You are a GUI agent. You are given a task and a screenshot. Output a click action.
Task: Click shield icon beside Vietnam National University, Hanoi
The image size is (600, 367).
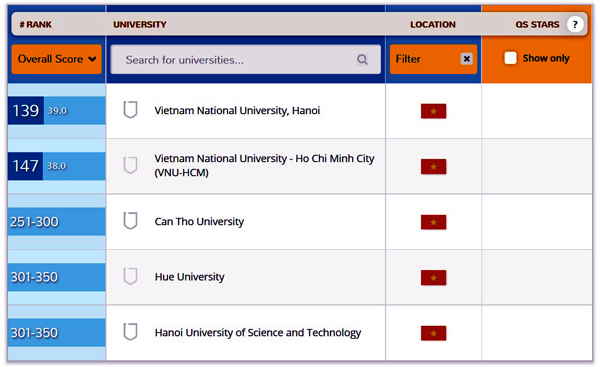point(130,110)
